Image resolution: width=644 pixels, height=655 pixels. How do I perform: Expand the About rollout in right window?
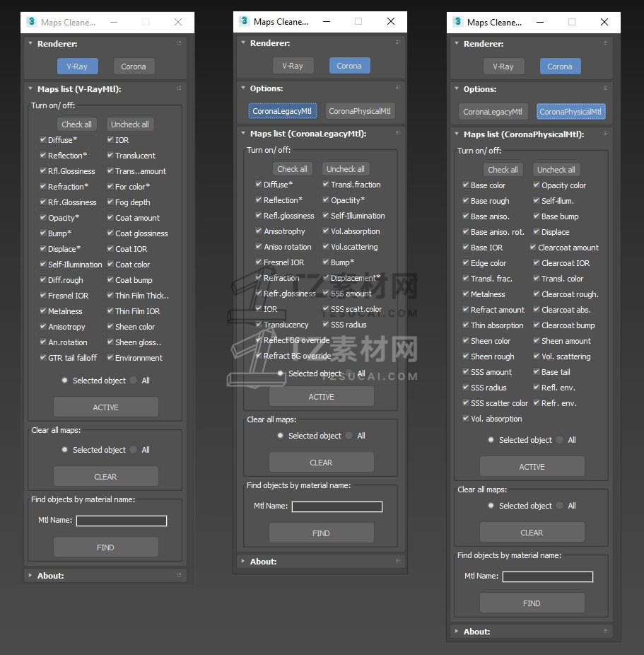click(x=457, y=631)
